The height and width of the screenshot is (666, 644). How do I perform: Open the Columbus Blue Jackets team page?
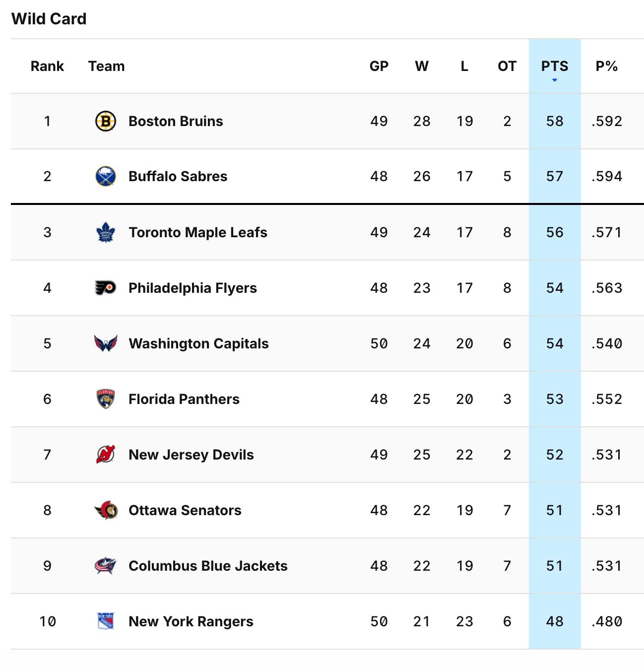[207, 566]
